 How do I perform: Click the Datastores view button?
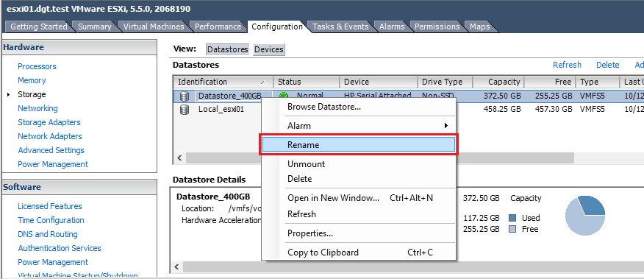pos(228,49)
